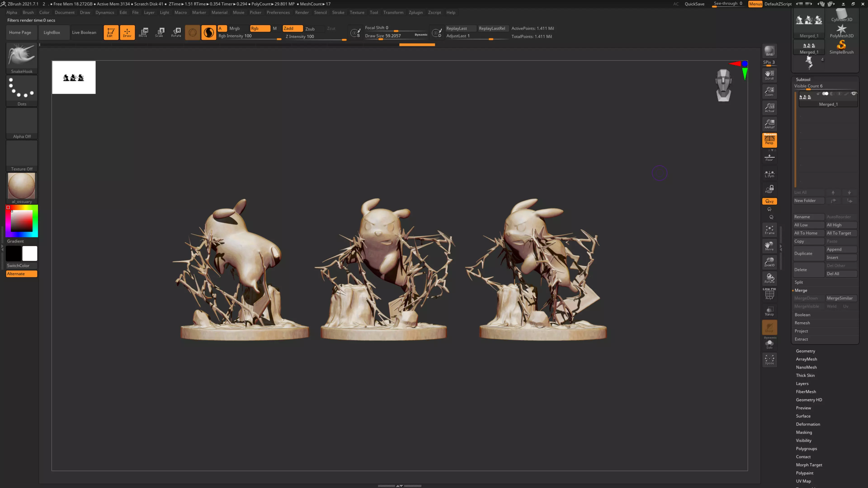Choose the Move gizmo tool
Image resolution: width=868 pixels, height=488 pixels.
[x=143, y=32]
